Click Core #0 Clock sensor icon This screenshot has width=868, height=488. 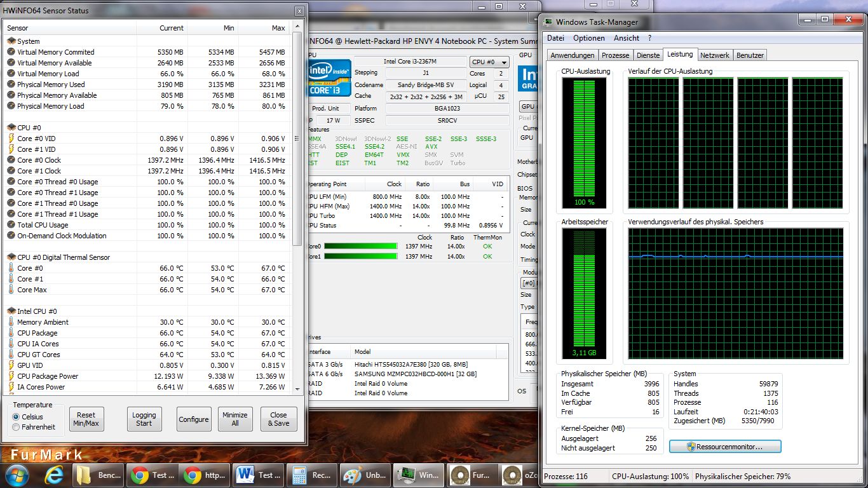11,160
